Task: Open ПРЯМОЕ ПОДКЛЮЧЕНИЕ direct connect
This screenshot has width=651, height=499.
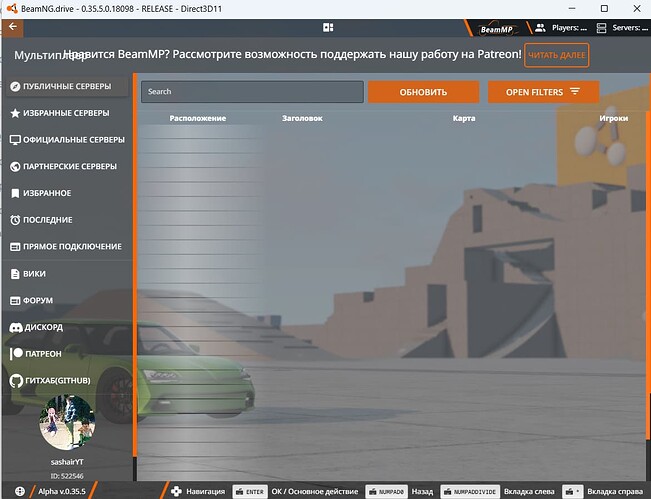Action: 67,247
